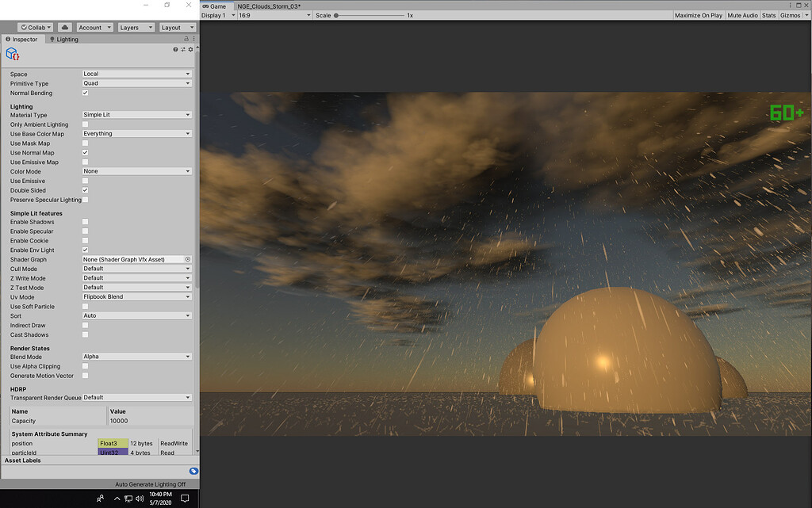
Task: Click the Maximize On Play button
Action: (x=699, y=14)
